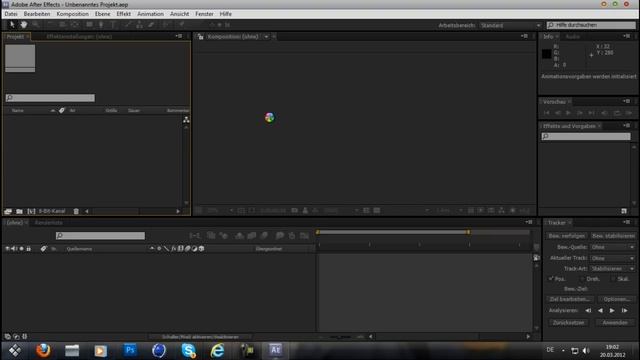Click the Bew. stabilisieren button

613,236
